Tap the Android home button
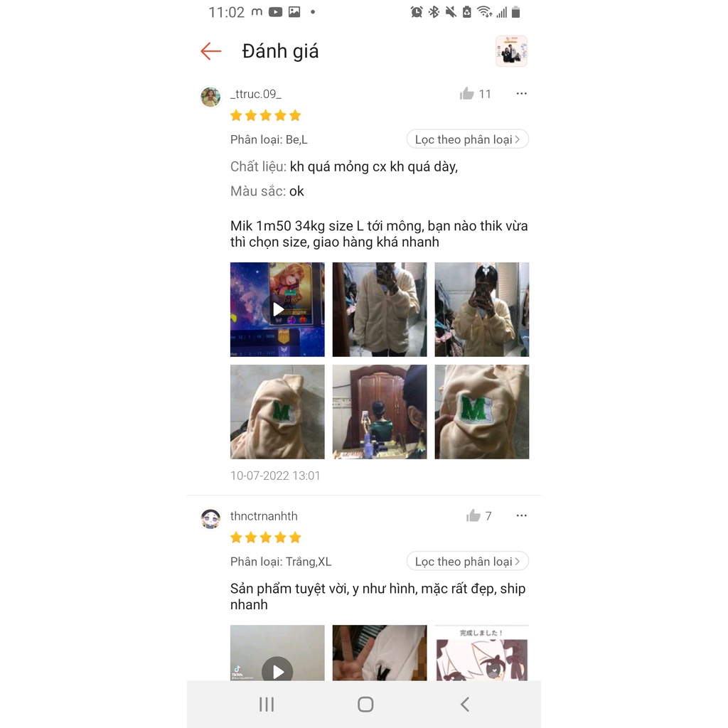Viewport: 728px width, 728px height. (365, 705)
